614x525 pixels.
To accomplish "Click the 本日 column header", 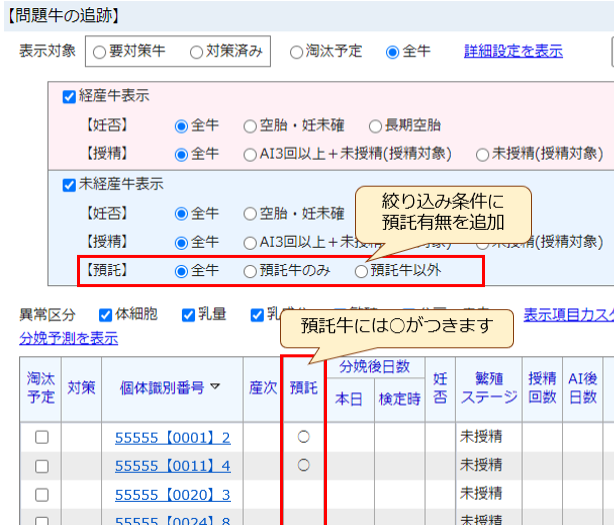I will tap(349, 399).
